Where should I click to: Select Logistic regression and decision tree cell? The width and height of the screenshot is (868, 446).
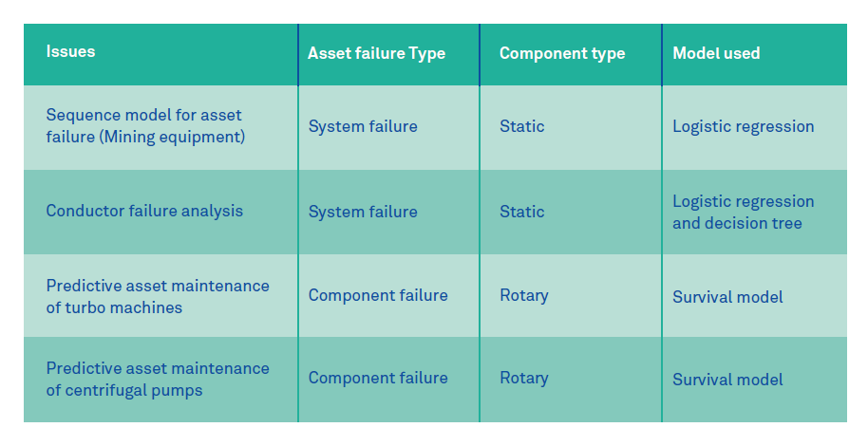[744, 213]
